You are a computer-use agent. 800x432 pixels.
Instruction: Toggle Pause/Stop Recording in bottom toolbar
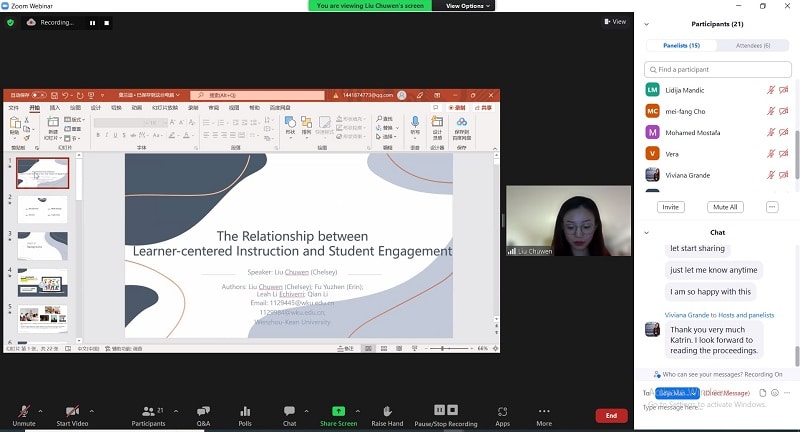[x=447, y=411]
